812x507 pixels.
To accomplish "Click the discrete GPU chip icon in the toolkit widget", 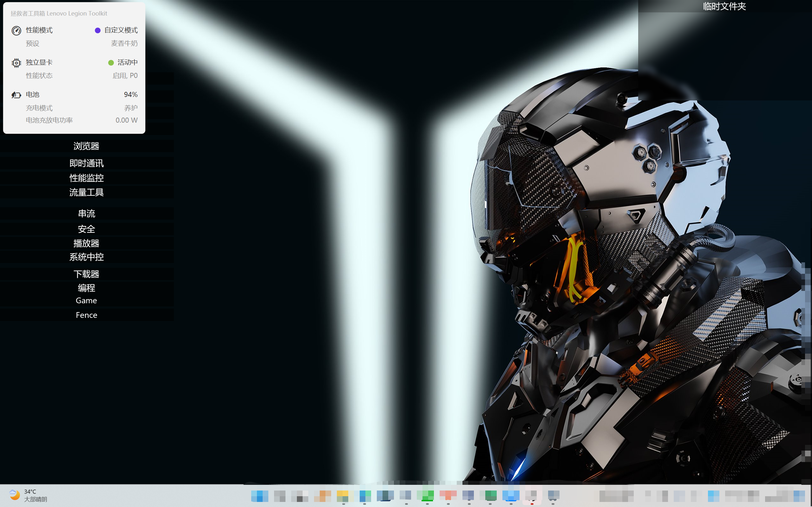I will click(x=16, y=62).
